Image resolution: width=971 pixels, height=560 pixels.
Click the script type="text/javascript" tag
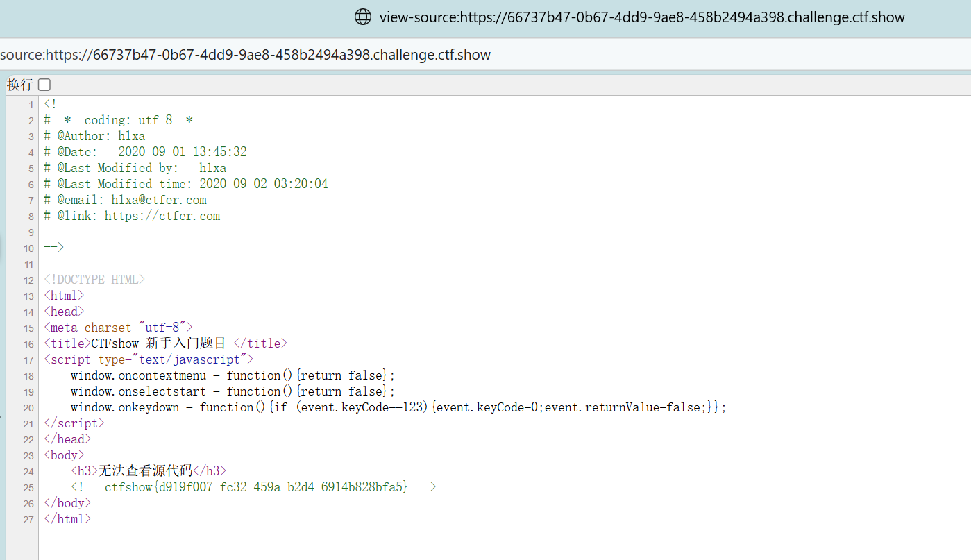coord(149,359)
